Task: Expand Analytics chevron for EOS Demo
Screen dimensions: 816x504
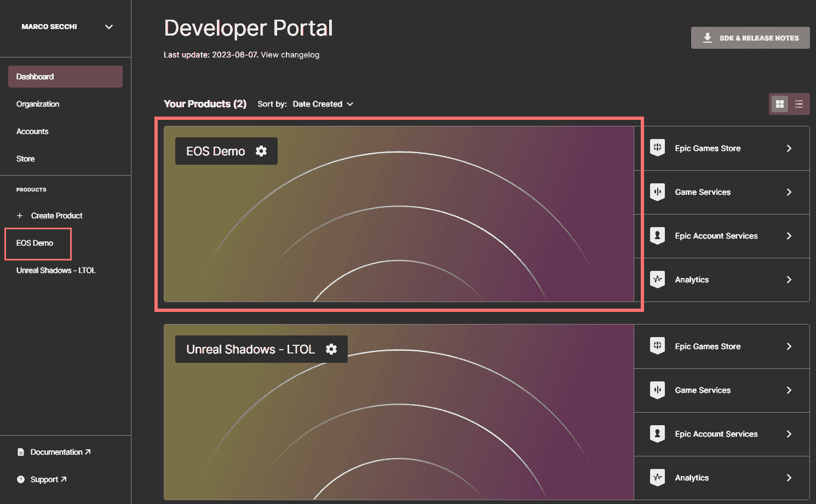Action: (789, 280)
